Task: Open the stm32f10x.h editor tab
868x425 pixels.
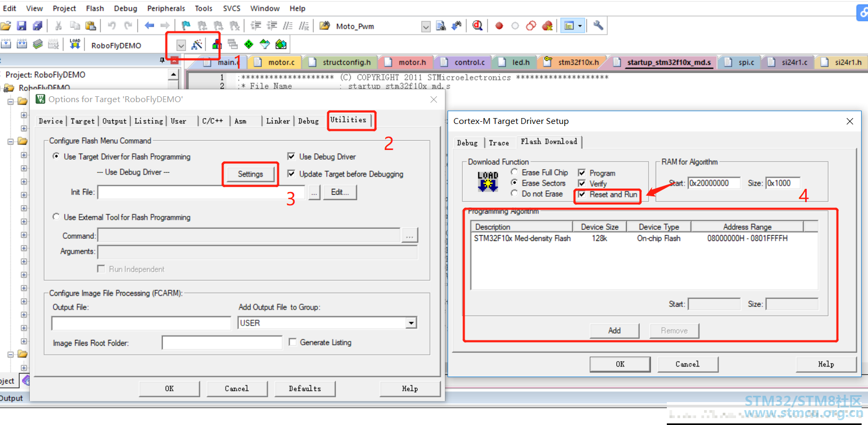Action: tap(572, 62)
